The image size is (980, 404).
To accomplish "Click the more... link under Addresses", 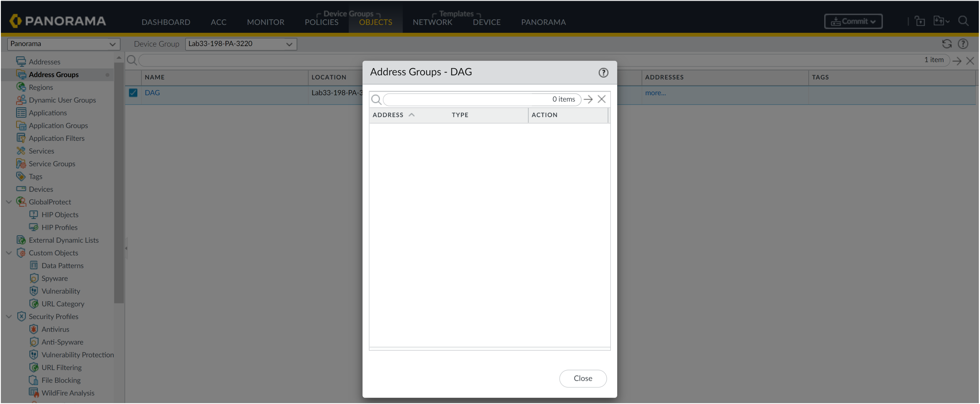I will [655, 93].
